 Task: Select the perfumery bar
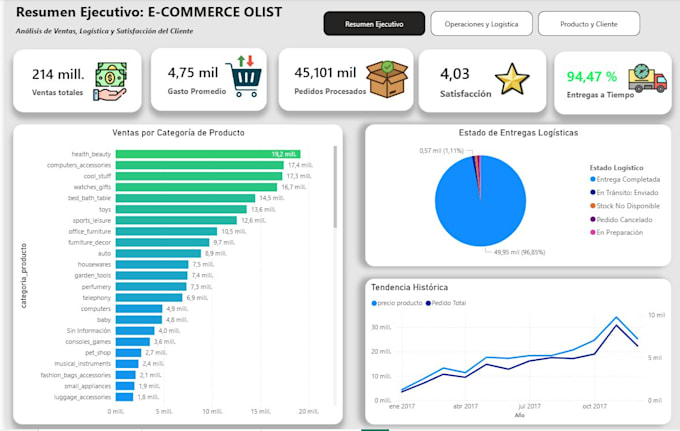[151, 287]
